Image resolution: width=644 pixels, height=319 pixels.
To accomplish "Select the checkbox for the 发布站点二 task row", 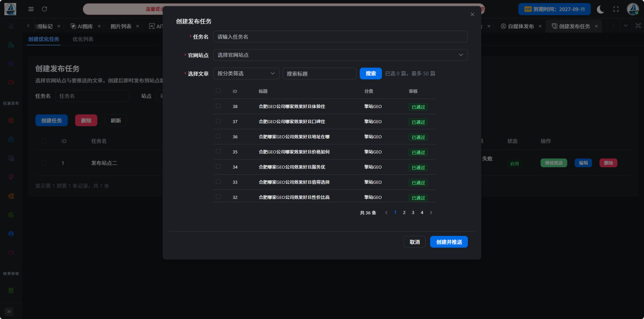I will 43,163.
